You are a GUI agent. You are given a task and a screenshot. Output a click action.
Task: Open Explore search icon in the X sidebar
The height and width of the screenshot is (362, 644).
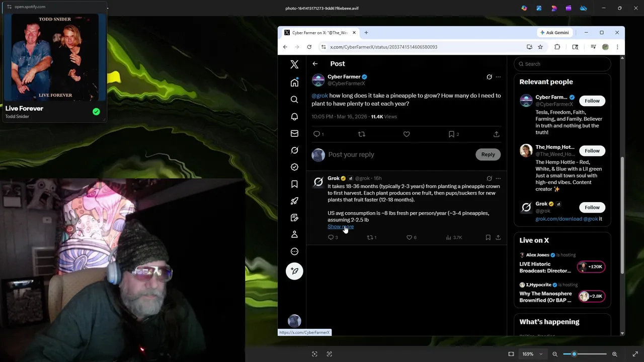(294, 100)
